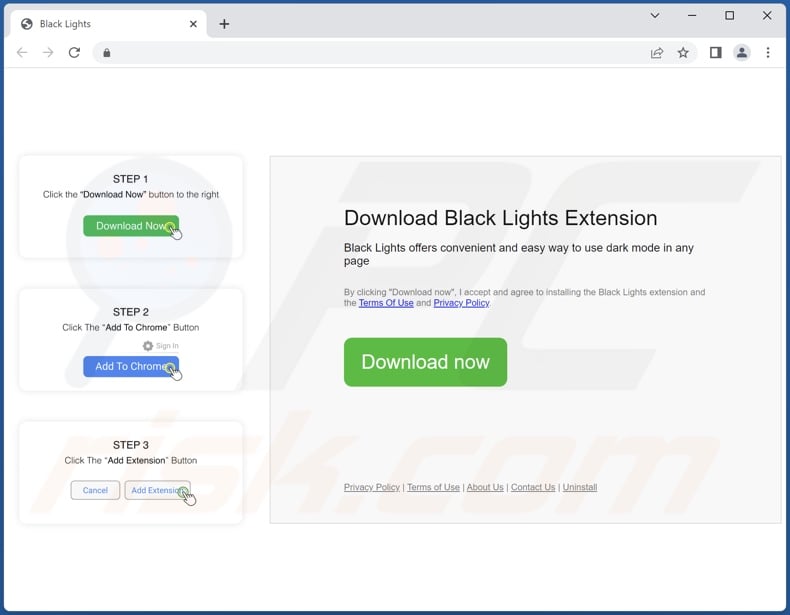
Task: Click the Download Black Lights Extension heading
Action: pyautogui.click(x=500, y=218)
